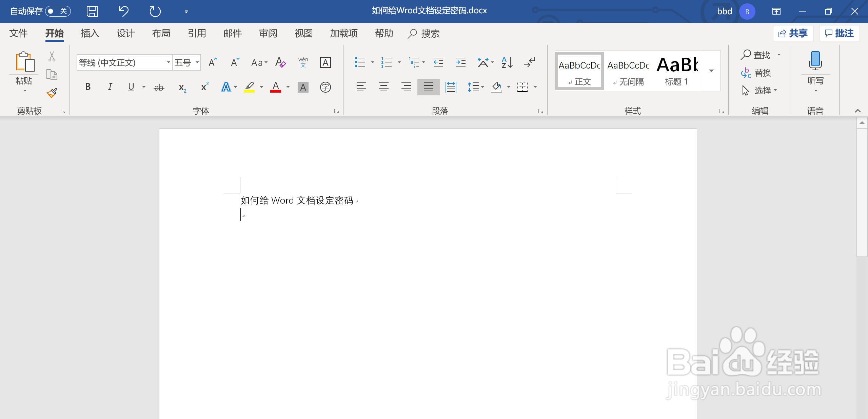Image resolution: width=868 pixels, height=419 pixels.
Task: Undo the last action
Action: point(124,11)
